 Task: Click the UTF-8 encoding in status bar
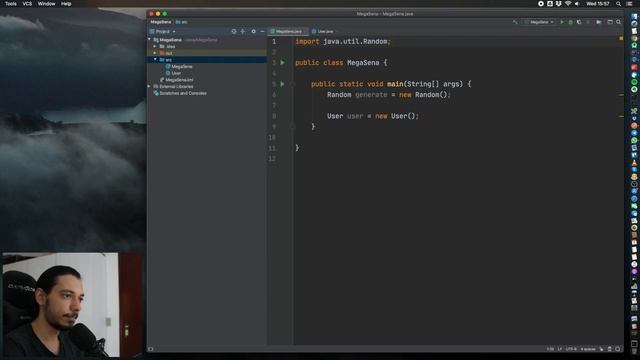click(571, 349)
